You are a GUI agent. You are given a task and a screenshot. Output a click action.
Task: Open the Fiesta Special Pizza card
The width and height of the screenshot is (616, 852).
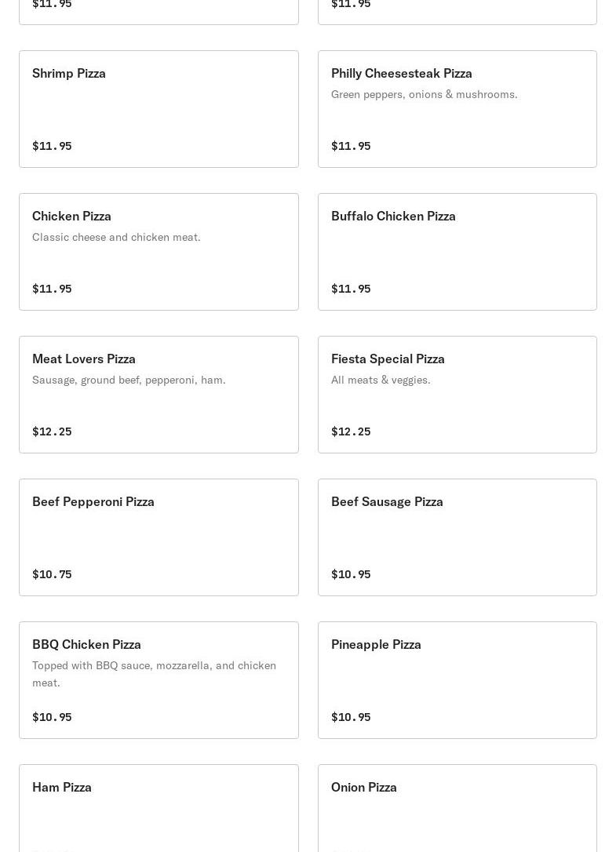pos(457,395)
